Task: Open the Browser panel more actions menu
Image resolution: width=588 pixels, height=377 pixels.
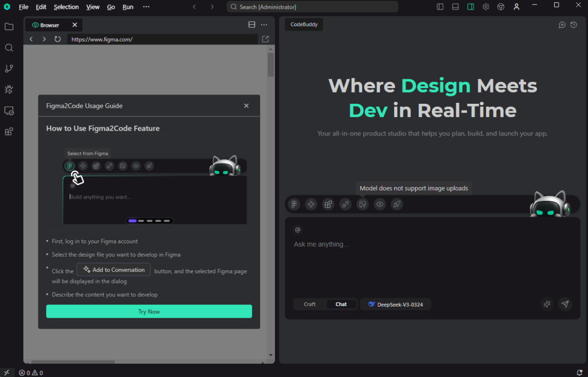Action: coord(264,25)
